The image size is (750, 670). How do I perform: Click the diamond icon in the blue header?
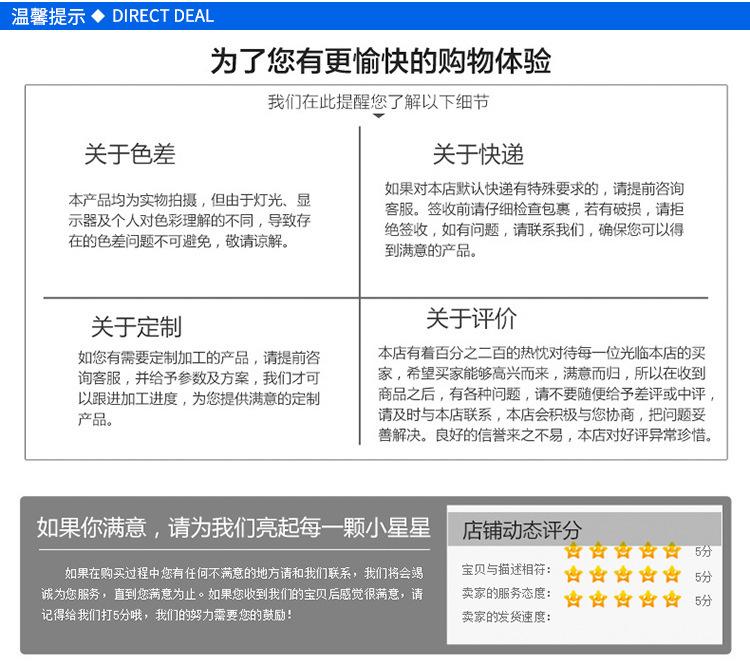point(98,17)
